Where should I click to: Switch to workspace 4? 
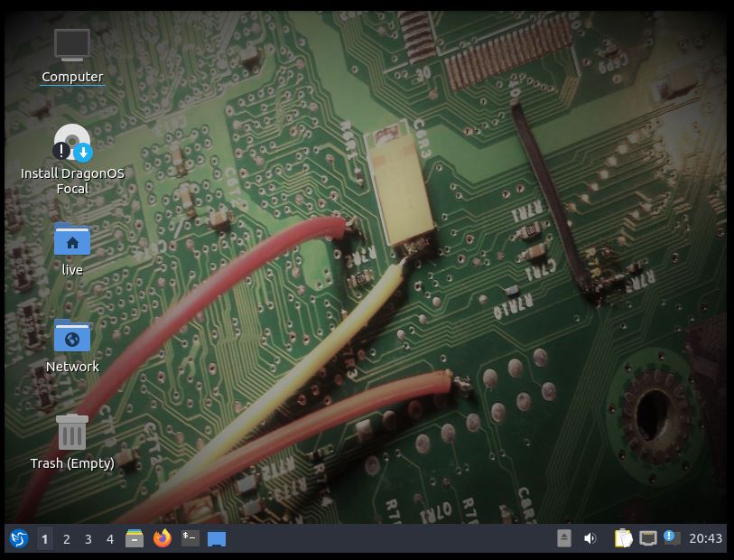coord(110,539)
